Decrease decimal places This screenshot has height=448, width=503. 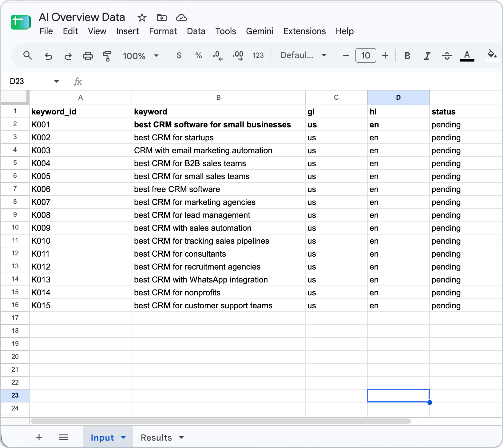tap(218, 56)
